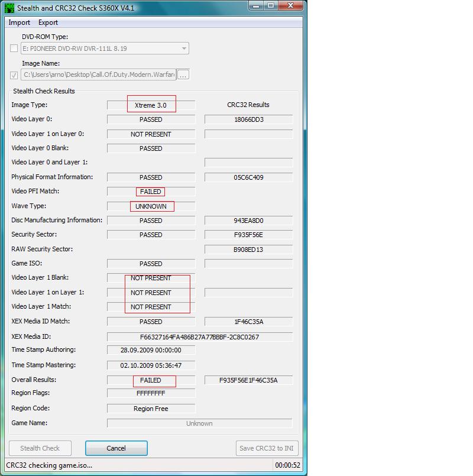The height and width of the screenshot is (476, 473).
Task: Select the XEX Media ID value field
Action: tap(199, 337)
